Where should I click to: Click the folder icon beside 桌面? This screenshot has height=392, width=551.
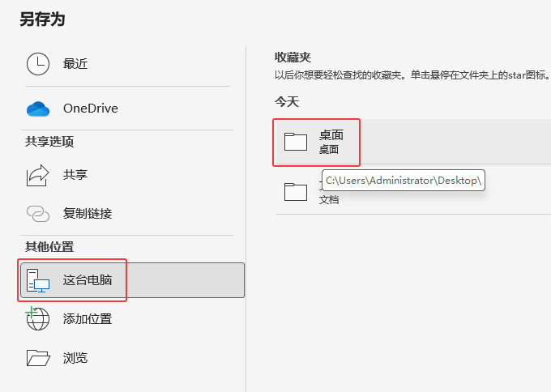click(x=296, y=142)
